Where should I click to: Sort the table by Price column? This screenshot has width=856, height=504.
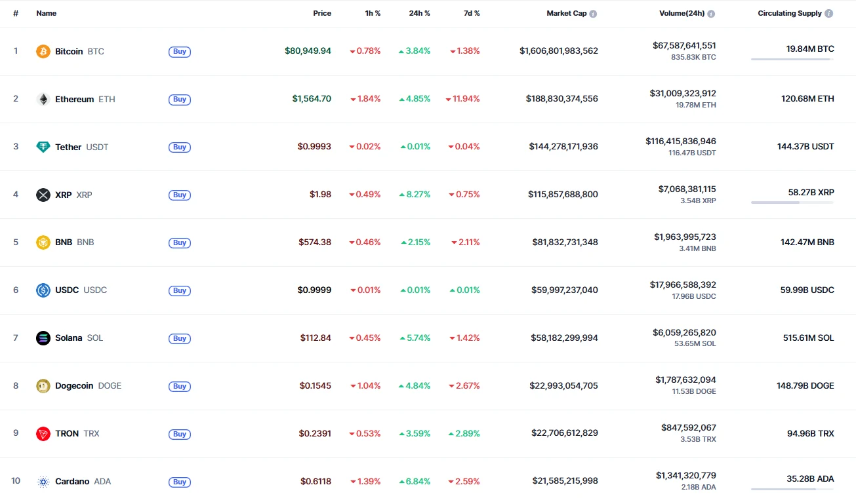click(x=322, y=13)
